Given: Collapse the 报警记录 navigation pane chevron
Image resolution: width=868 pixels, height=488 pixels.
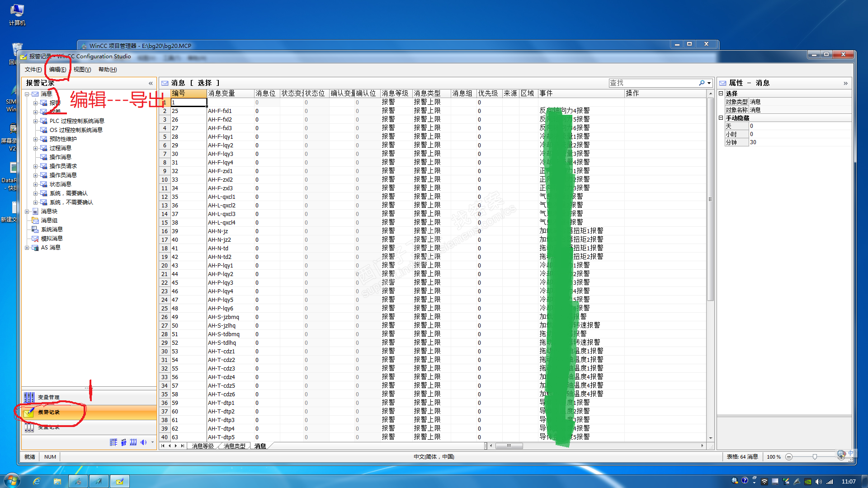Looking at the screenshot, I should coord(151,83).
